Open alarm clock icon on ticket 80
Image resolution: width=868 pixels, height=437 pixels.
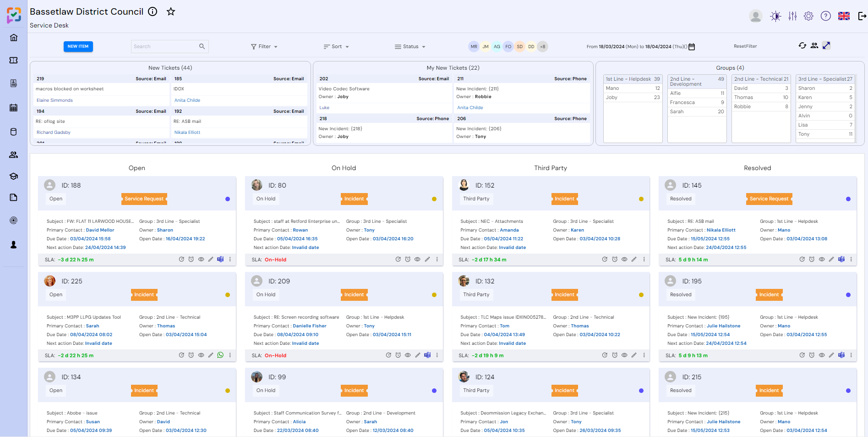408,260
